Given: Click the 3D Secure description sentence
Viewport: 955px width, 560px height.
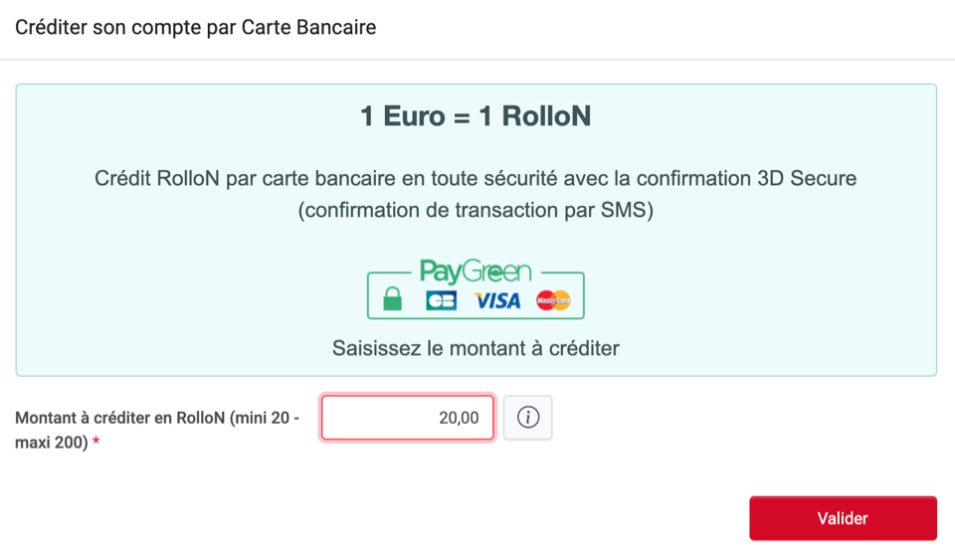Looking at the screenshot, I should (476, 178).
